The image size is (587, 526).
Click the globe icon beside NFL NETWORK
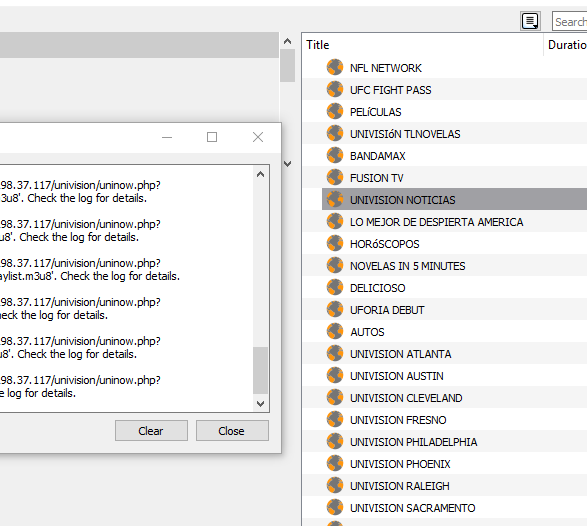pyautogui.click(x=335, y=67)
